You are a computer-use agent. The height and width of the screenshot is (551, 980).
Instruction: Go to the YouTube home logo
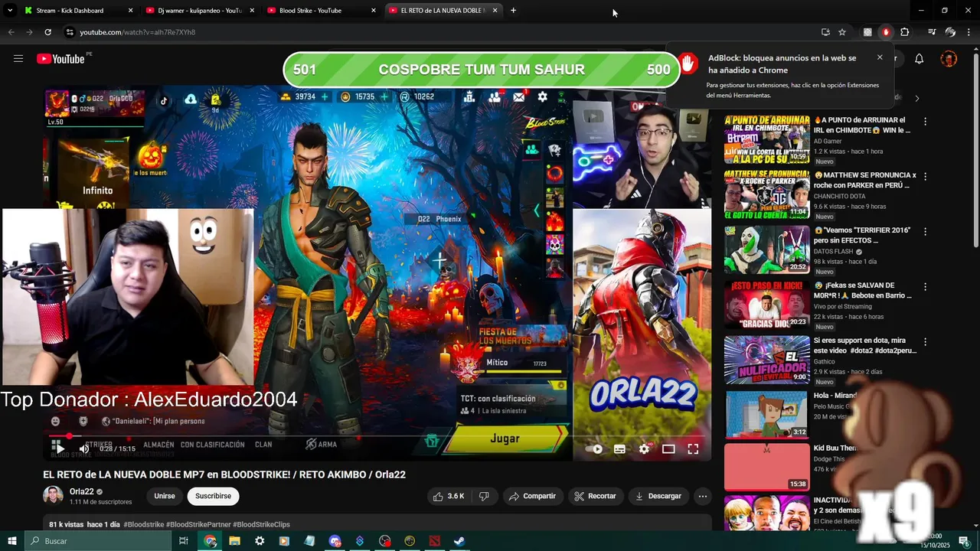[x=60, y=59]
